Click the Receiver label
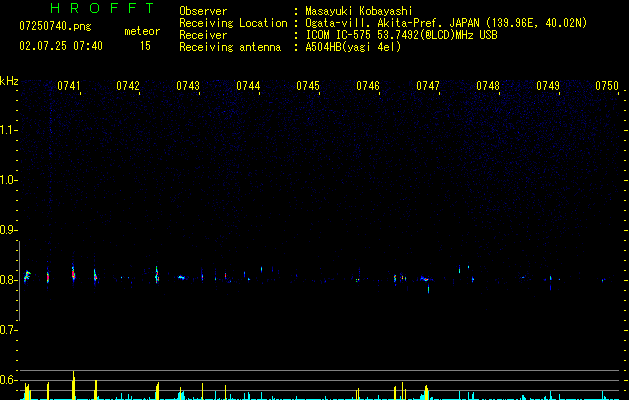 (x=203, y=35)
